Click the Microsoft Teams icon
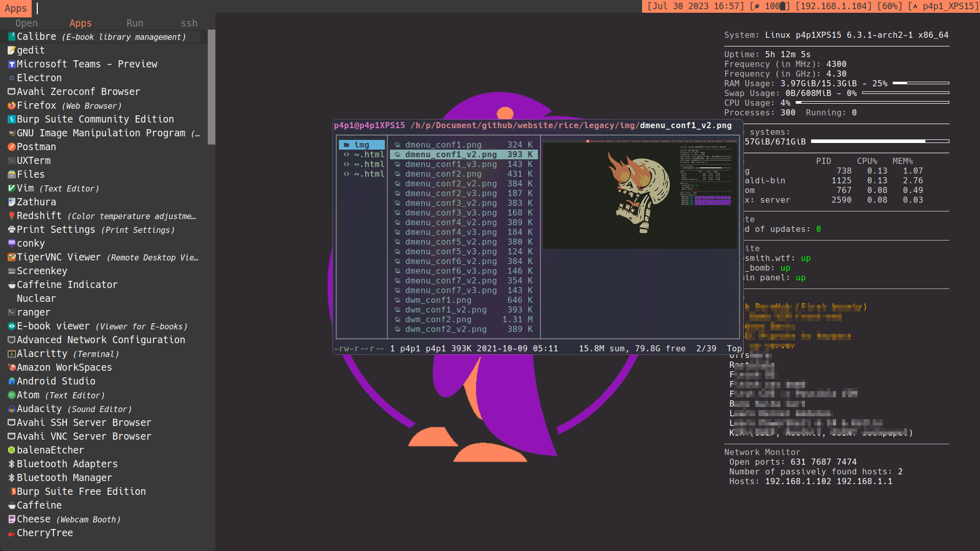980x551 pixels. point(11,64)
